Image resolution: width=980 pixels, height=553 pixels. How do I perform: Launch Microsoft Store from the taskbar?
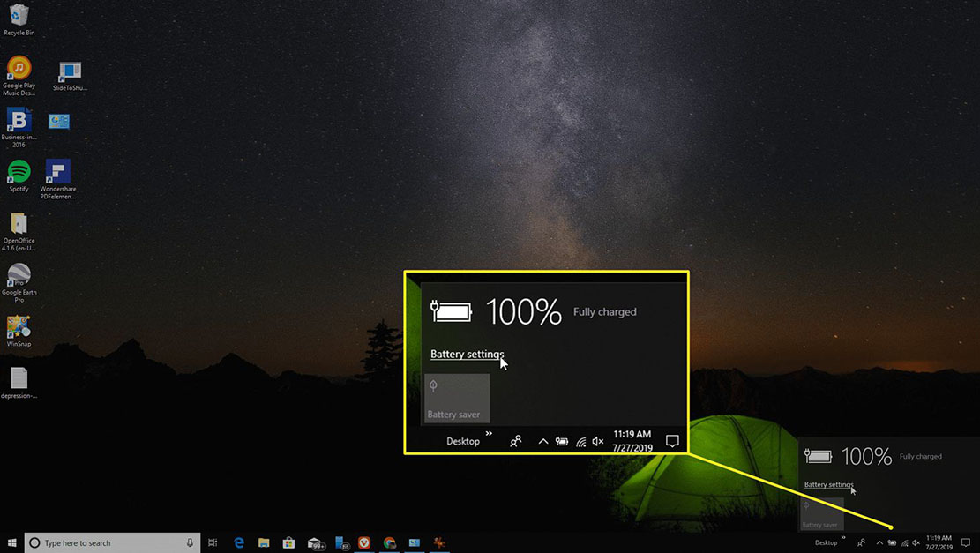point(288,542)
